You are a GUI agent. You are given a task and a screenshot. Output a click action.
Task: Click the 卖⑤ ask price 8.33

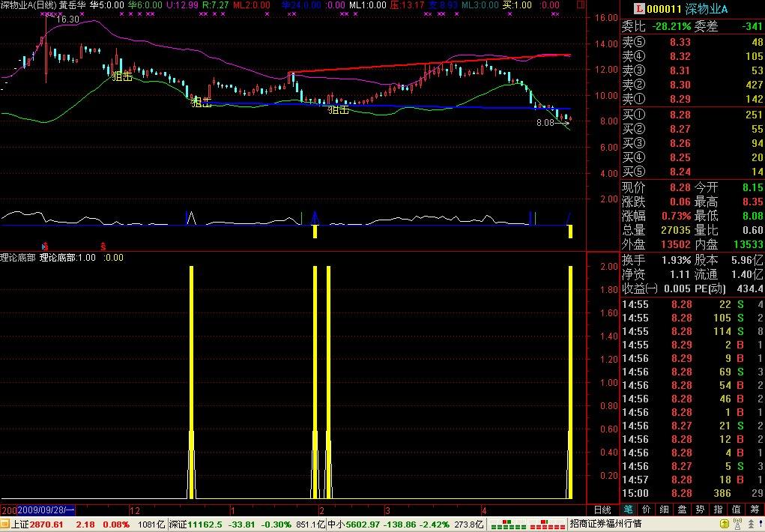(x=680, y=43)
